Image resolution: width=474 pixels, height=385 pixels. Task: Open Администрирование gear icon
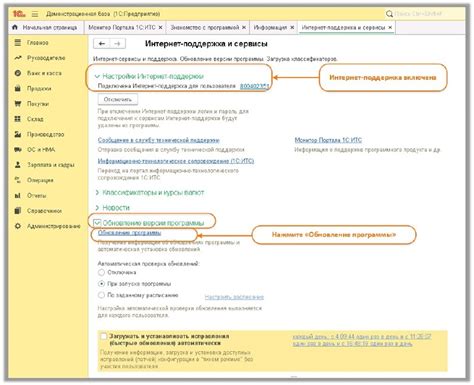coord(18,226)
